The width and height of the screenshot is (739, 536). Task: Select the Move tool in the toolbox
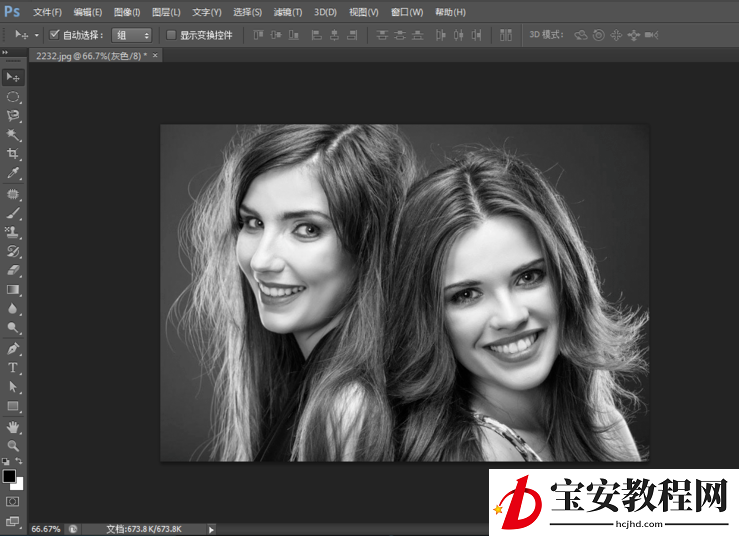(x=13, y=77)
